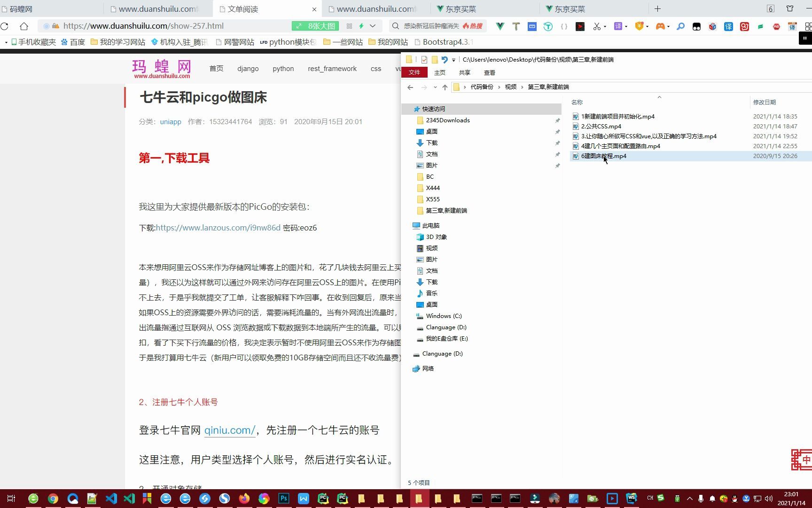The height and width of the screenshot is (508, 812).
Task: Go up one folder level in Explorer
Action: pyautogui.click(x=445, y=87)
